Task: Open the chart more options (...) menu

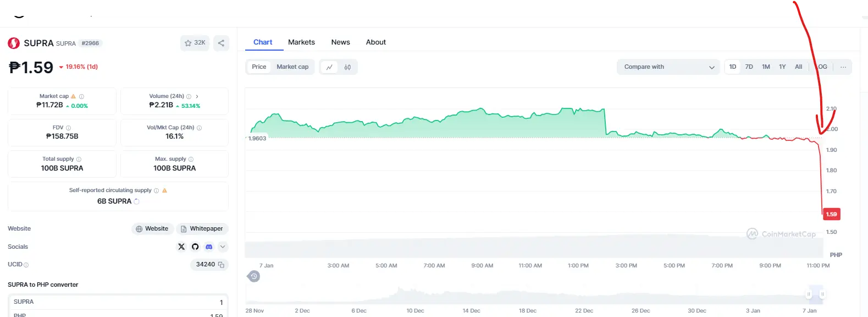Action: [x=843, y=67]
